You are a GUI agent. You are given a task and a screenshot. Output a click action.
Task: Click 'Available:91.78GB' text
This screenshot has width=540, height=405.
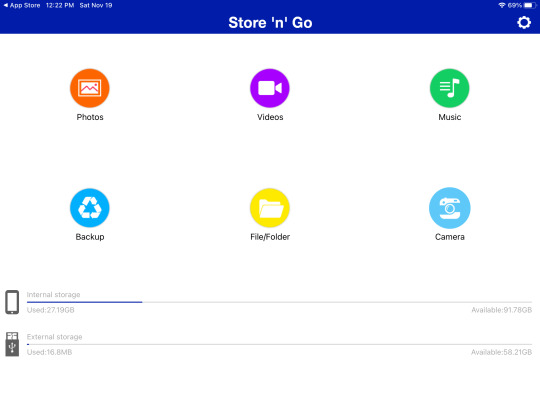point(501,310)
